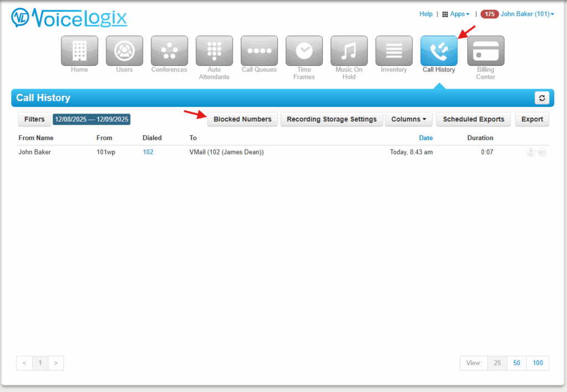This screenshot has height=392, width=567.
Task: Expand the John Baker (101) user menu
Action: [527, 14]
